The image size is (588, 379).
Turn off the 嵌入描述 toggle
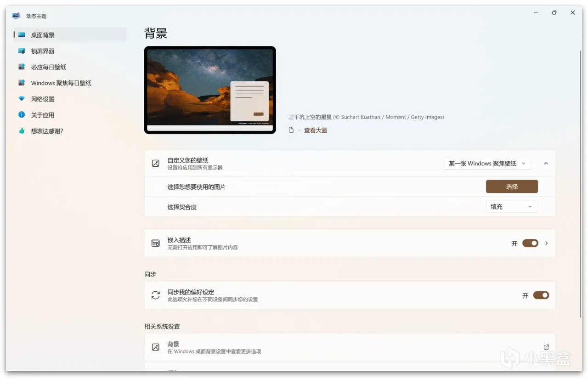[x=530, y=243]
